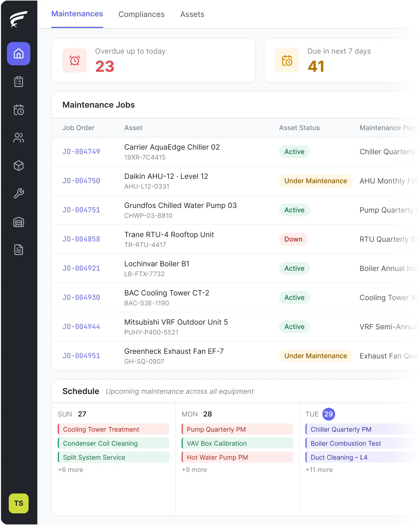Open the cube assets sidebar icon
The width and height of the screenshot is (420, 525).
pyautogui.click(x=19, y=166)
